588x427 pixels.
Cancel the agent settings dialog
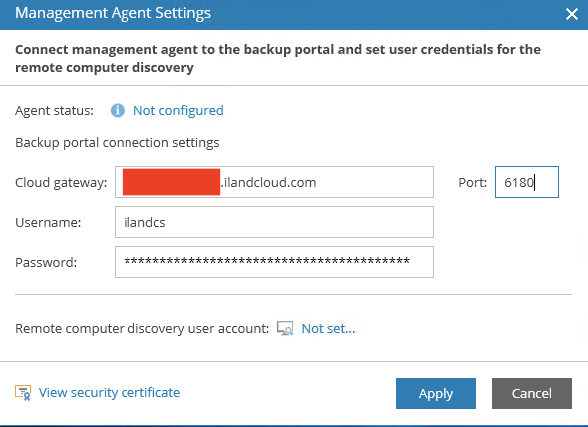pos(532,393)
